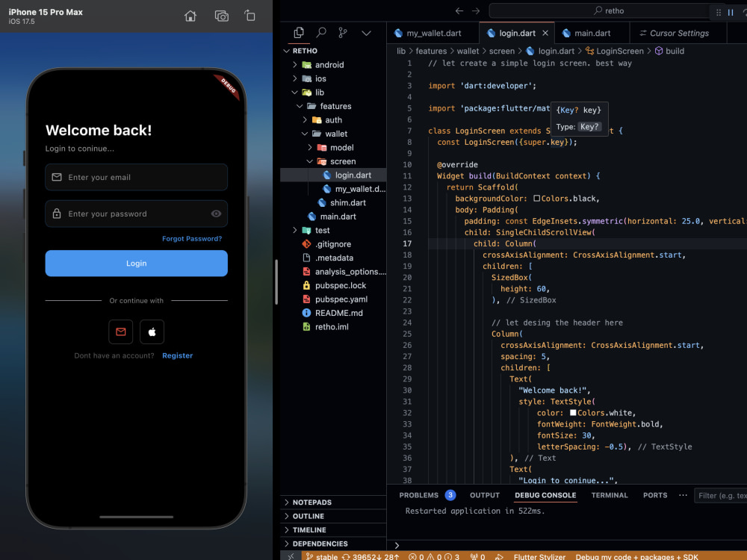Screen dimensions: 747x560
Task: Go to simulator Home screen icon
Action: click(190, 16)
